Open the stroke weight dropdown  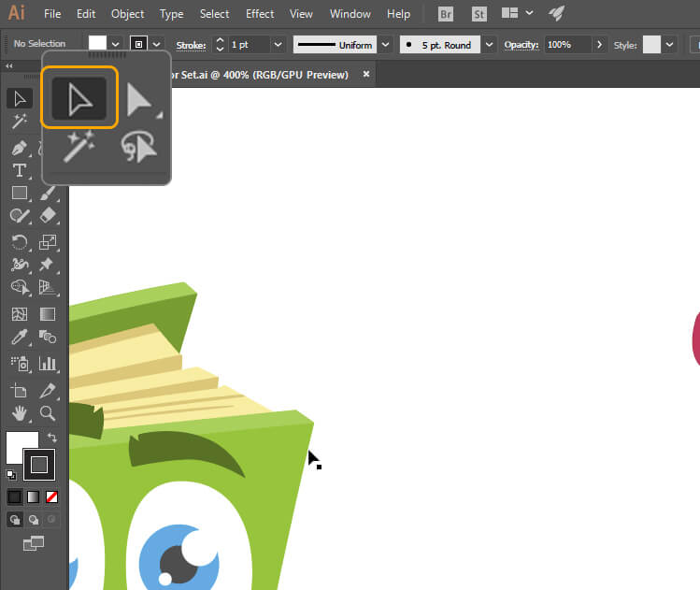[x=278, y=45]
